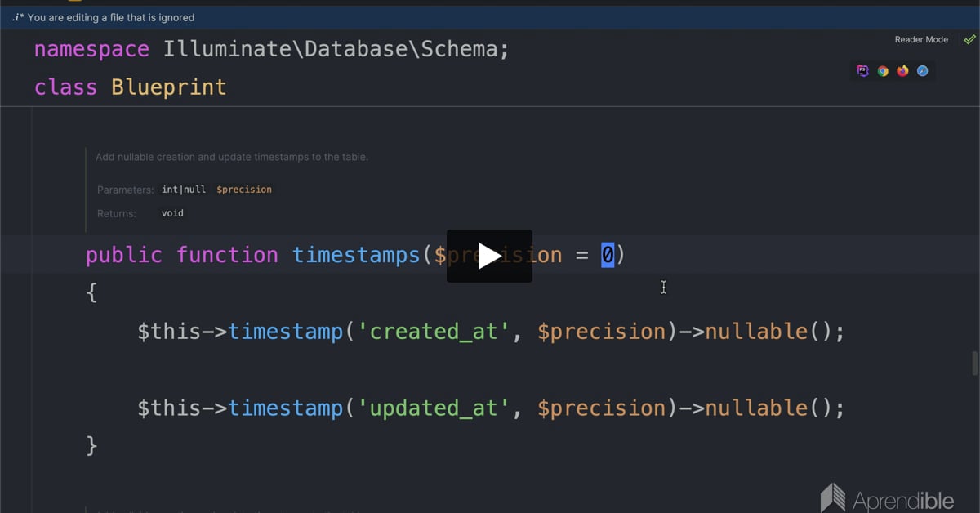Click the 'public' keyword of the function
Image resolution: width=980 pixels, height=513 pixels.
[124, 255]
